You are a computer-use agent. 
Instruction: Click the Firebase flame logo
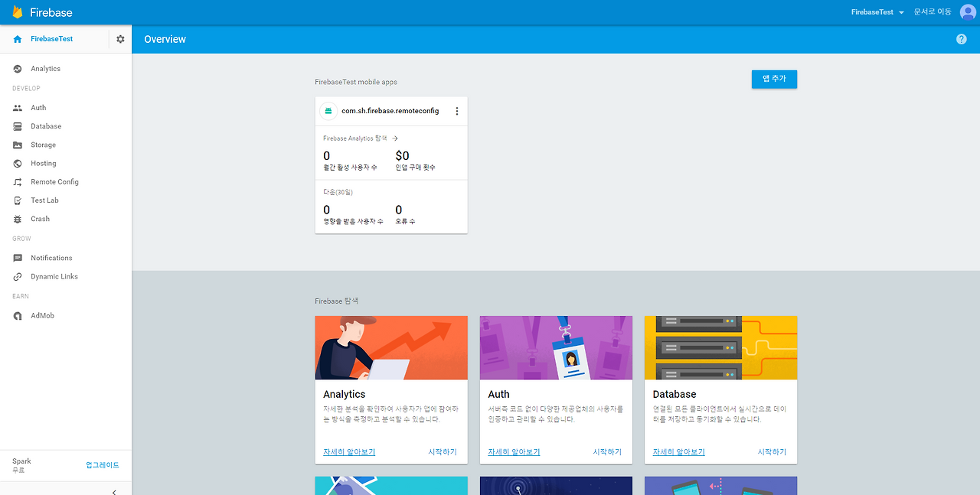click(x=18, y=12)
